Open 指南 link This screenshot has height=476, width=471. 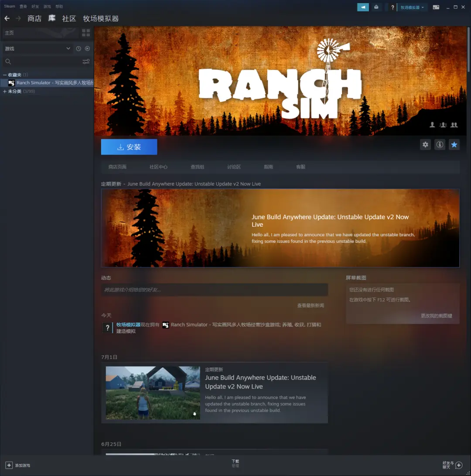[x=269, y=167]
